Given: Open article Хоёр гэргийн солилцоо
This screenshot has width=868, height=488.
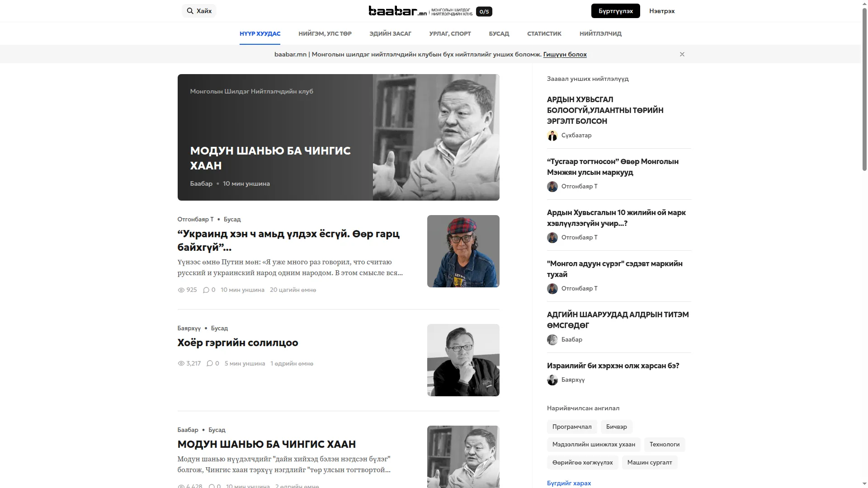Looking at the screenshot, I should [238, 343].
